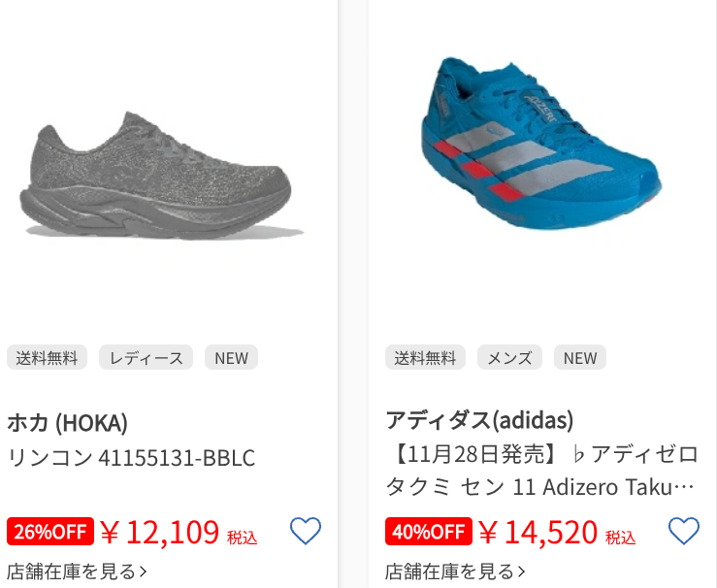Click the 40%OFF discount badge
Screen dimensions: 717x588
pos(429,532)
